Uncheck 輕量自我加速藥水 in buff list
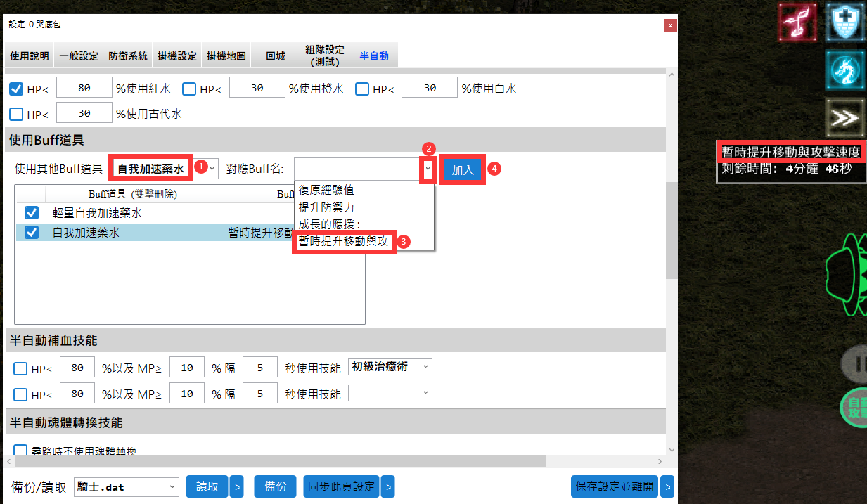867x504 pixels. click(32, 213)
